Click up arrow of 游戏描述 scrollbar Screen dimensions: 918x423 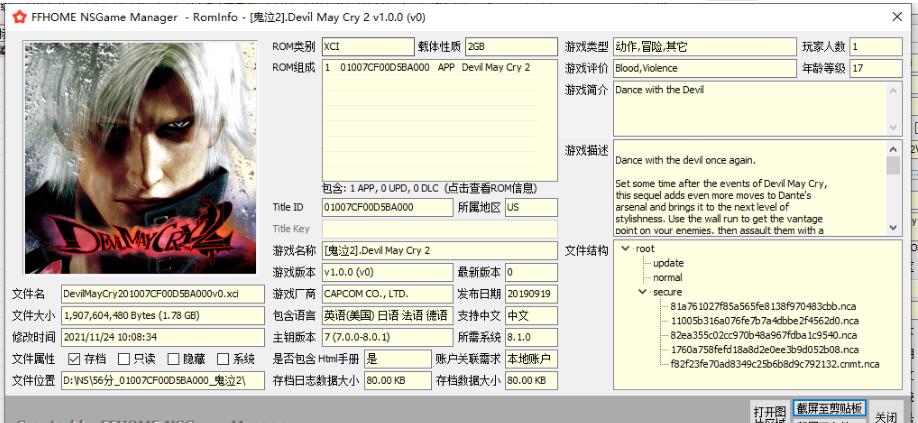tap(893, 149)
